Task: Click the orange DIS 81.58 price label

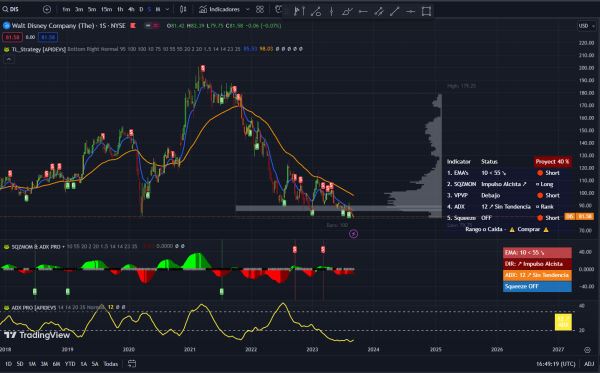Action: click(x=579, y=216)
